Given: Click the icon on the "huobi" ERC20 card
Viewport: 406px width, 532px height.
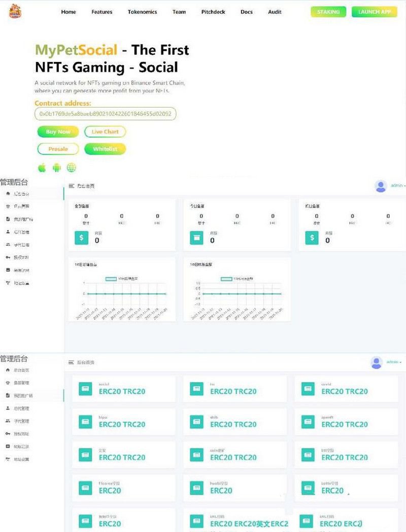Looking at the screenshot, I should [196, 488].
